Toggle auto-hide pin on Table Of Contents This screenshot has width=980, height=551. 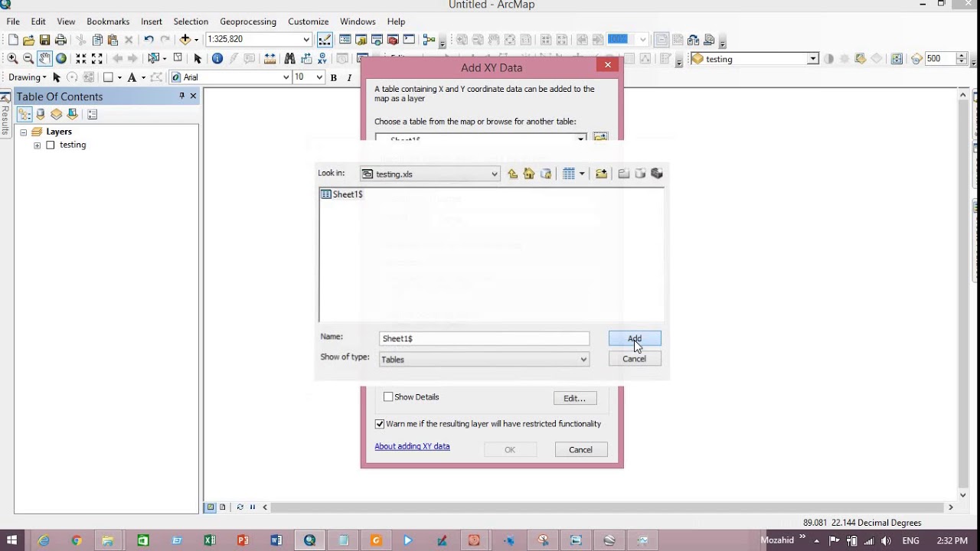pos(181,96)
